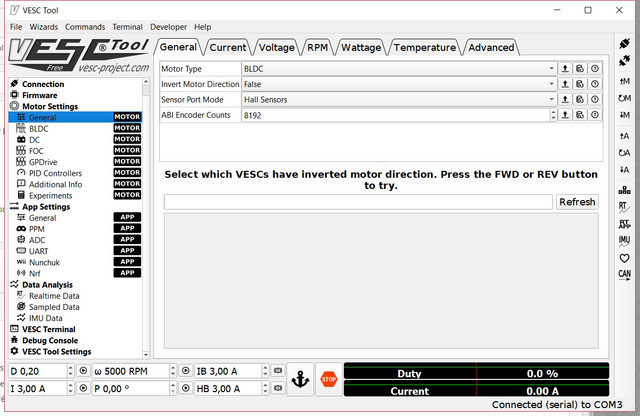Toggle the heart alive-packets icon
This screenshot has width=640, height=416.
[x=624, y=258]
